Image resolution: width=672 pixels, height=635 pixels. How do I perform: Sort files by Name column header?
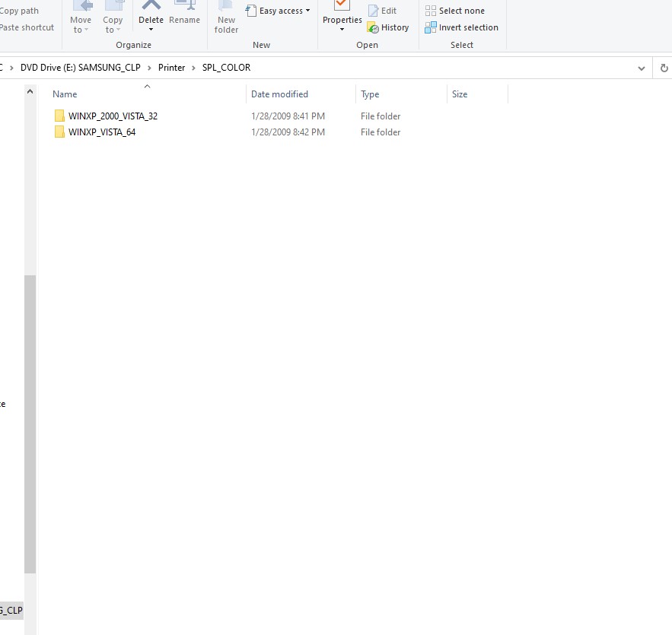pos(65,94)
